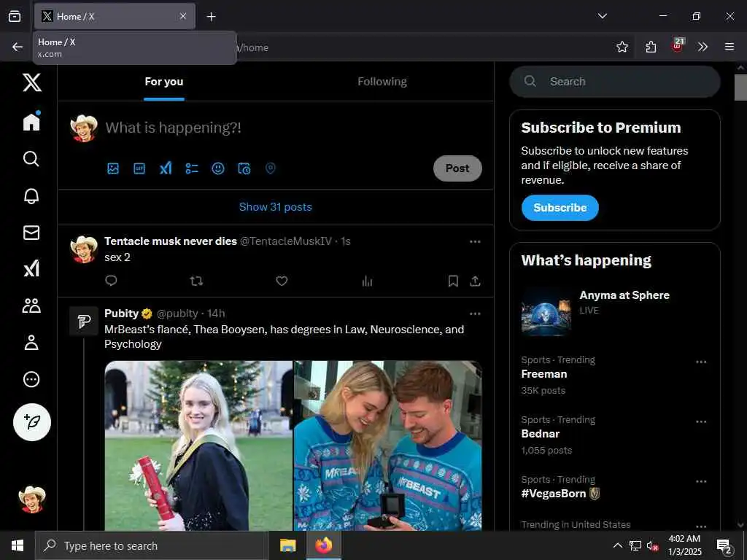Schedule the post with calendar icon
This screenshot has height=560, width=747.
(244, 168)
